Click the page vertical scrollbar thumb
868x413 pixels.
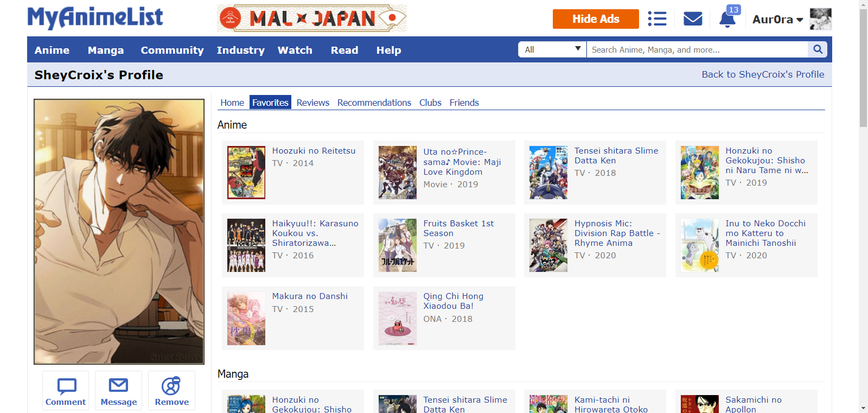(x=863, y=68)
